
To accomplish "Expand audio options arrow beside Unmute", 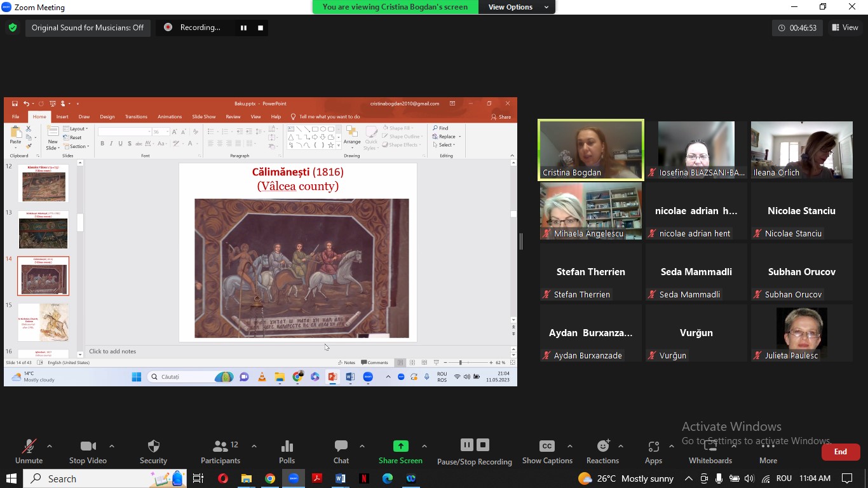I will [50, 446].
